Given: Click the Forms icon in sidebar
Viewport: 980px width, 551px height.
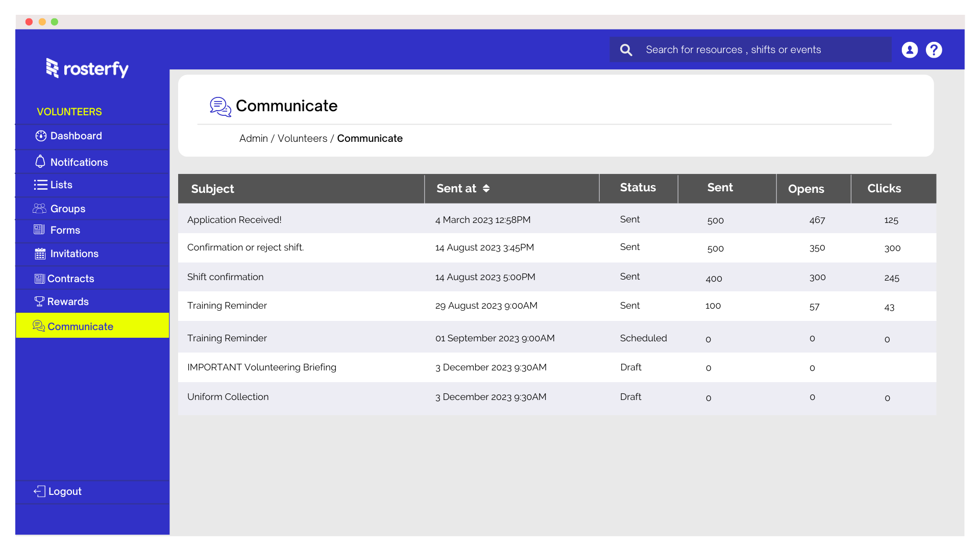Looking at the screenshot, I should (x=39, y=230).
